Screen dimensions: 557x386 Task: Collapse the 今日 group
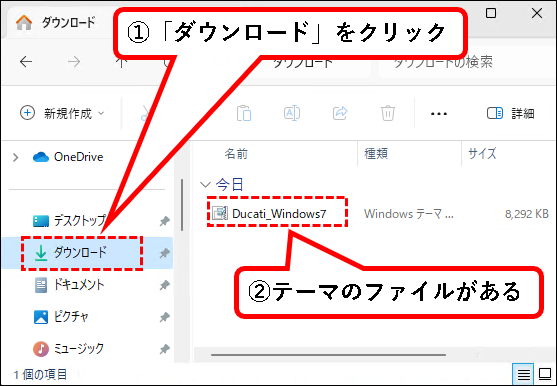coord(205,184)
